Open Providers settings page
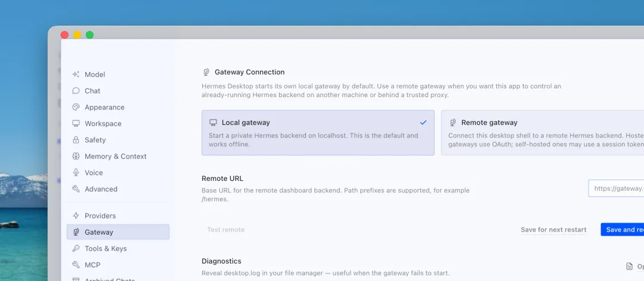The image size is (644, 281). [x=118, y=216]
